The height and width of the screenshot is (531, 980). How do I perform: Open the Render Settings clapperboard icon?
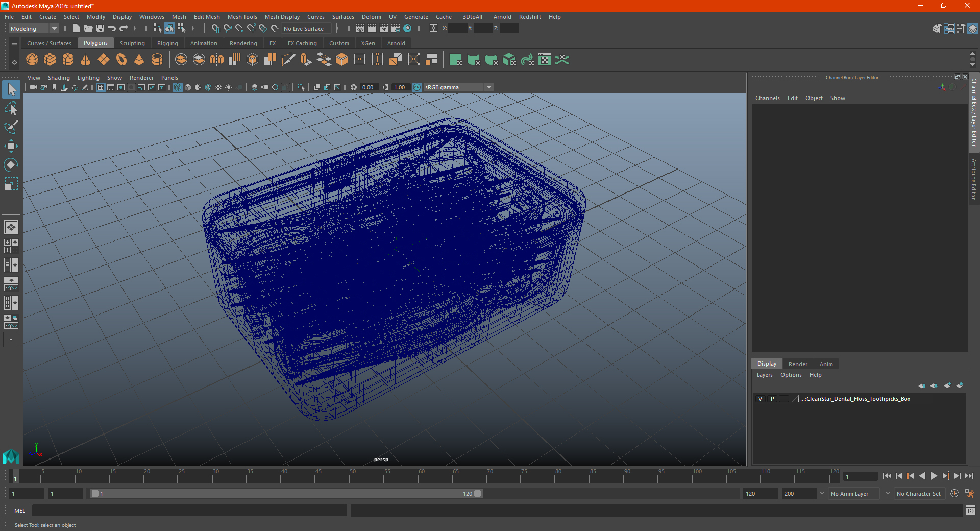[396, 29]
